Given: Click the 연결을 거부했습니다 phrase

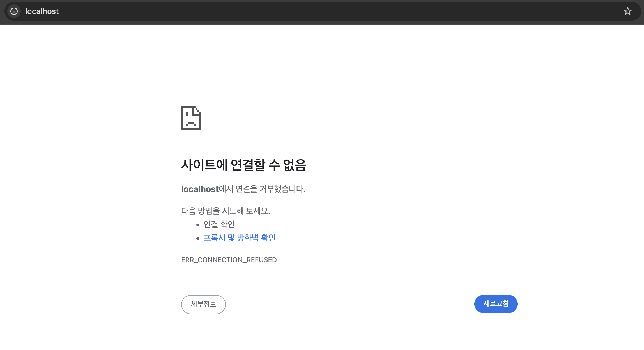Looking at the screenshot, I should tap(270, 189).
